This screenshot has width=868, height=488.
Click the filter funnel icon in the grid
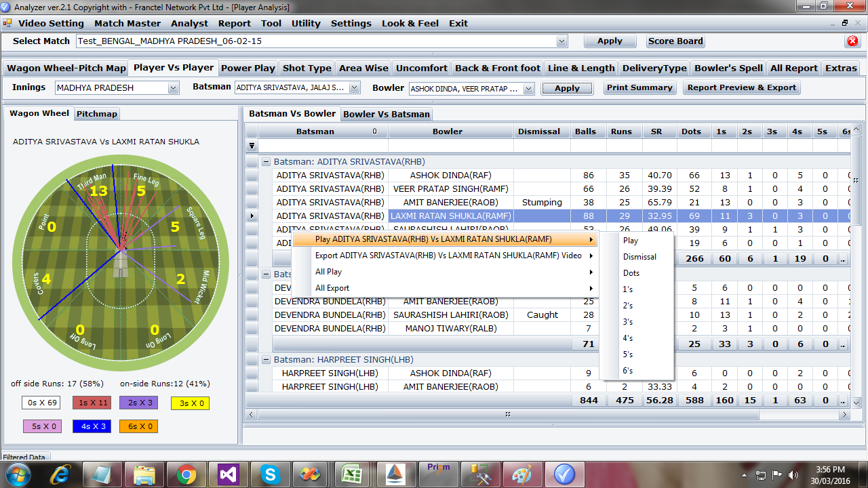point(252,145)
